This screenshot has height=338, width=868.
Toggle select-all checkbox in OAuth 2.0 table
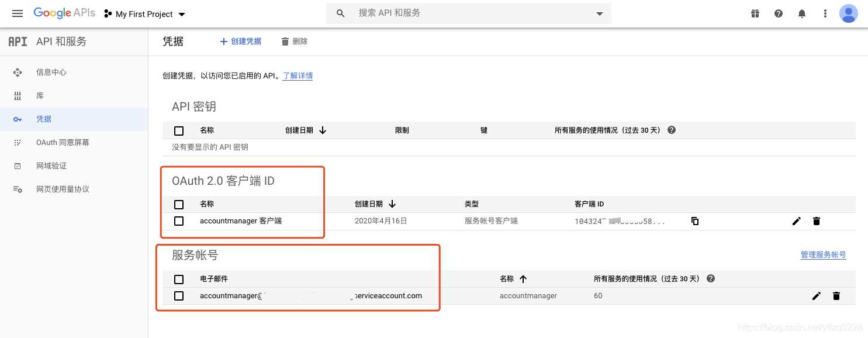[x=179, y=205]
